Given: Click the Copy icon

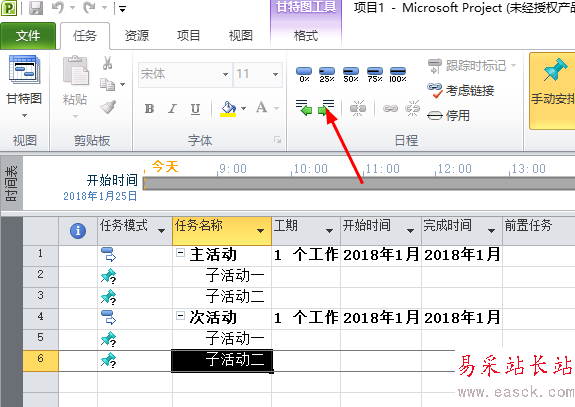Looking at the screenshot, I should (107, 84).
